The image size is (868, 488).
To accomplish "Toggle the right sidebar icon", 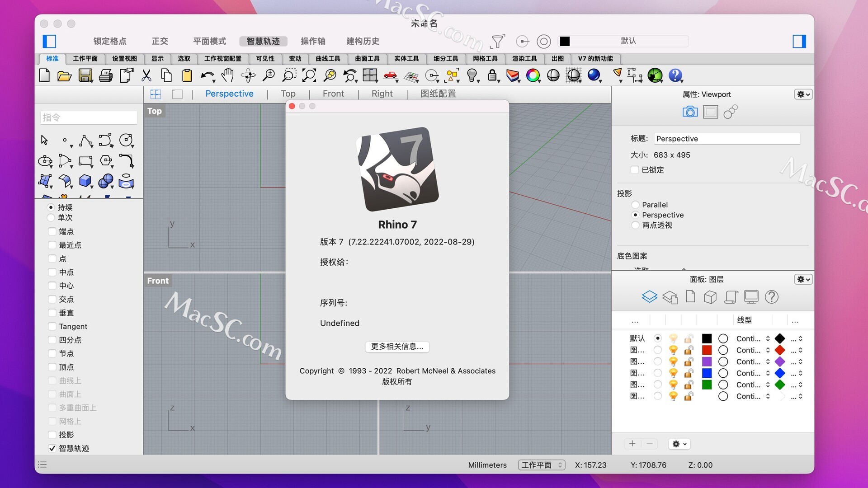I will click(x=799, y=41).
